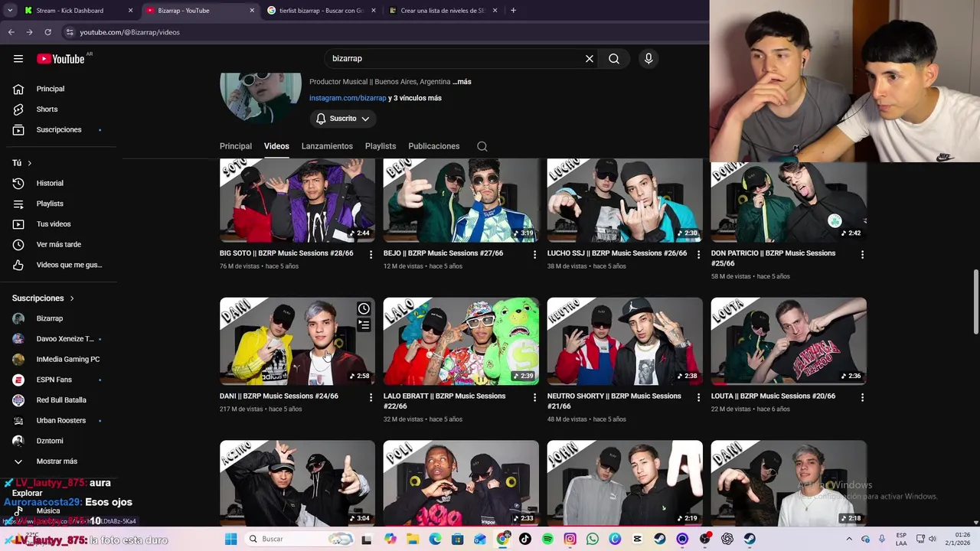Open Chrome tab search dropdown
980x551 pixels.
[9, 11]
